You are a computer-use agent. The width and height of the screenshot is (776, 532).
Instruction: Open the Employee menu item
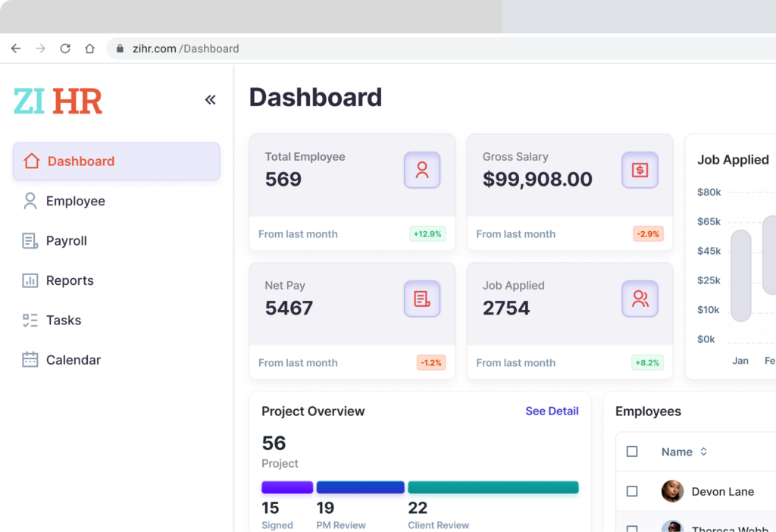(x=75, y=201)
